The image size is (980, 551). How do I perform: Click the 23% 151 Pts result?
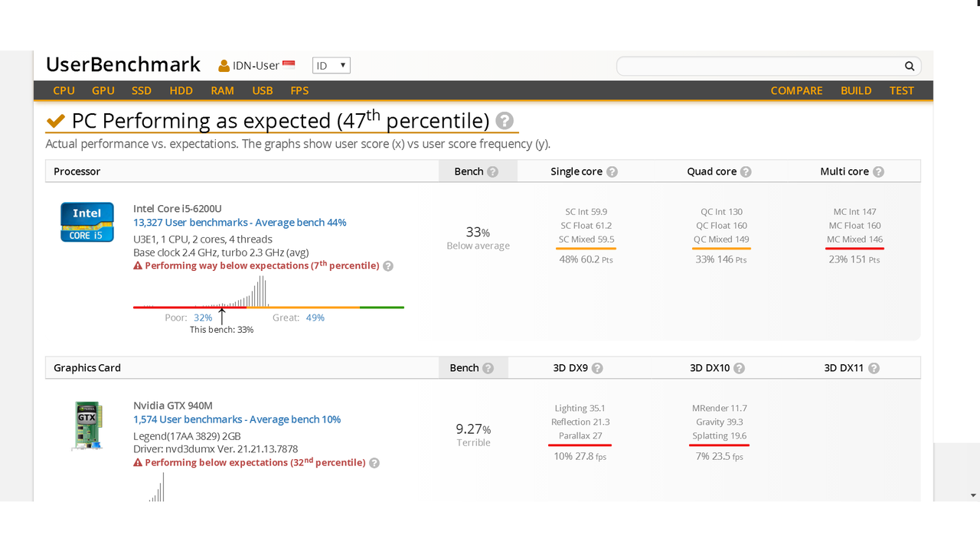click(x=854, y=259)
